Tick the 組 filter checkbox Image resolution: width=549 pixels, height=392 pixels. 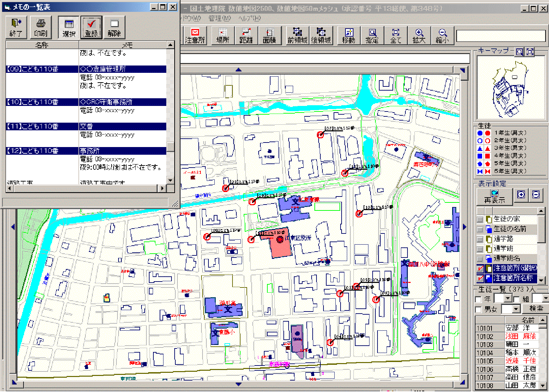click(x=517, y=299)
